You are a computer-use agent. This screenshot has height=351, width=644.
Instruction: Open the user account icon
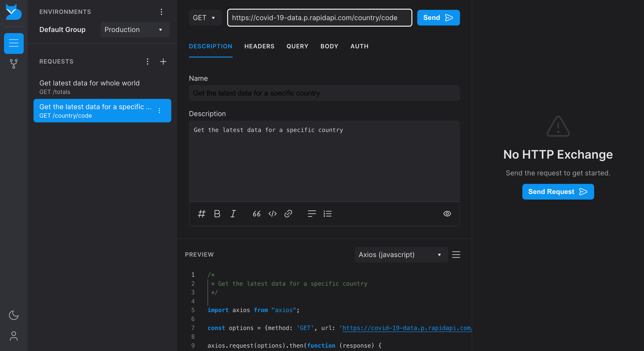click(14, 336)
